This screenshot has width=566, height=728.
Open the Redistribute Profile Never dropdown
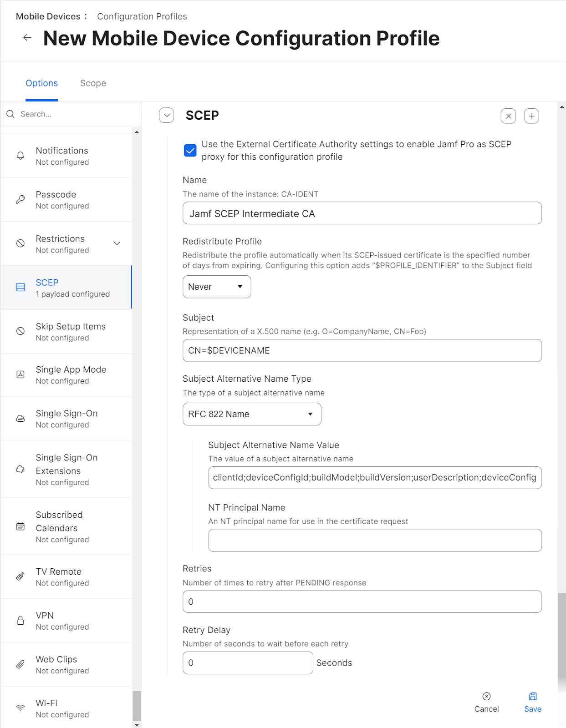click(217, 287)
